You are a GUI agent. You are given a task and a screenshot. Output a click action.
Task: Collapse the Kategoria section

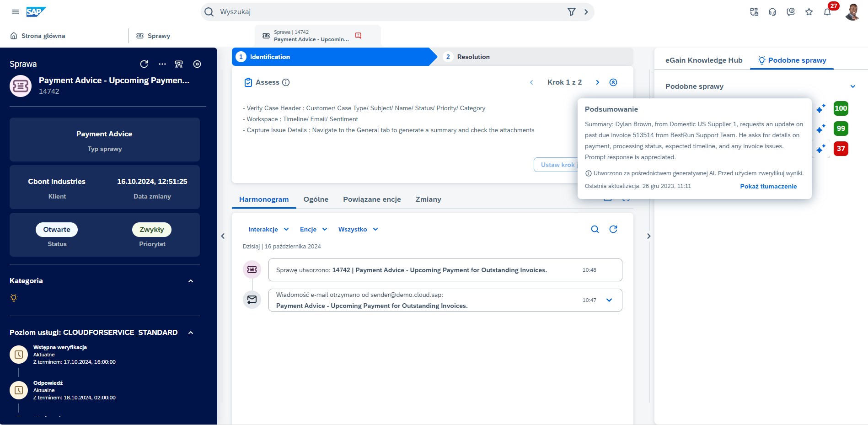[x=191, y=280]
